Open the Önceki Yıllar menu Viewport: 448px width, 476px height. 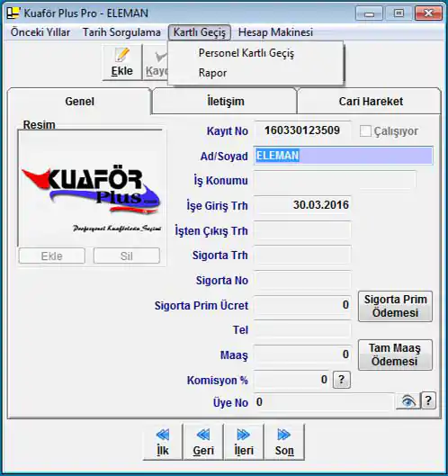pyautogui.click(x=40, y=32)
